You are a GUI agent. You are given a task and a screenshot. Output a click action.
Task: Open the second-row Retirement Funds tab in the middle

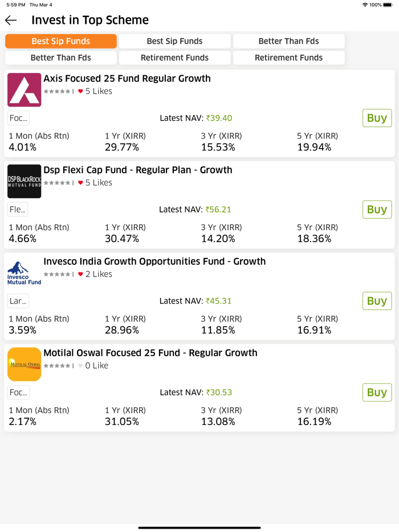174,58
